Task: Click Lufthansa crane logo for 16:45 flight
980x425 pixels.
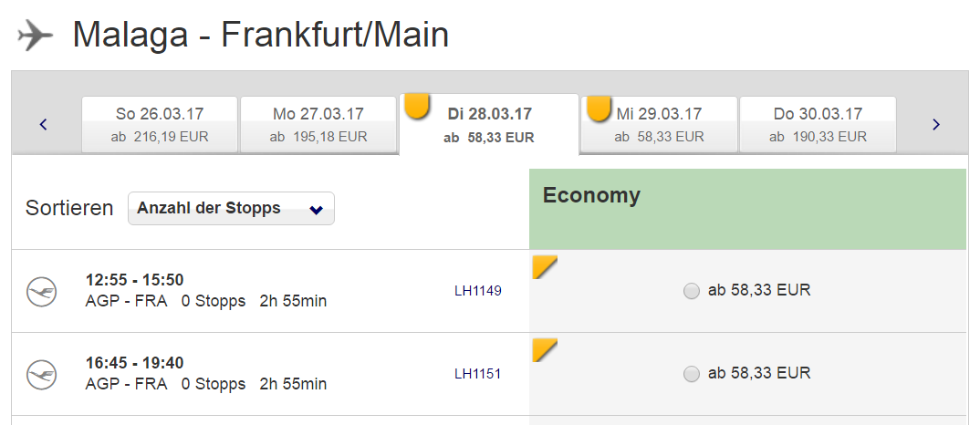Action: (42, 374)
